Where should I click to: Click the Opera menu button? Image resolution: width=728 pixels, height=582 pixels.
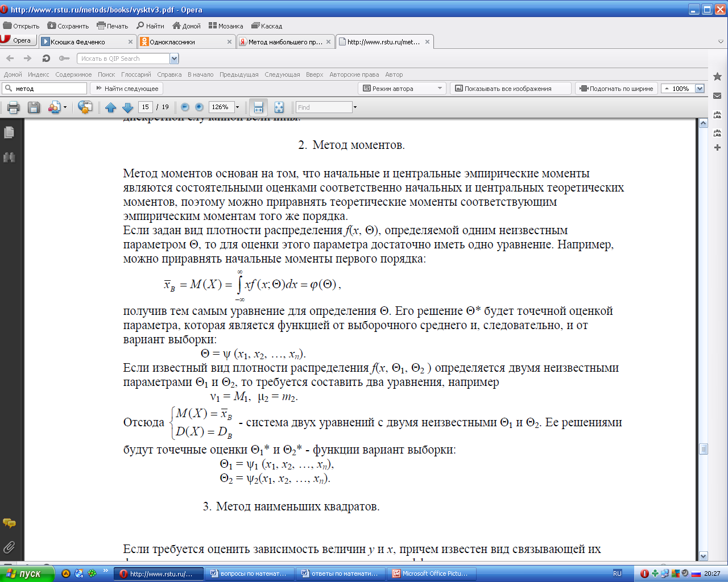coord(17,40)
